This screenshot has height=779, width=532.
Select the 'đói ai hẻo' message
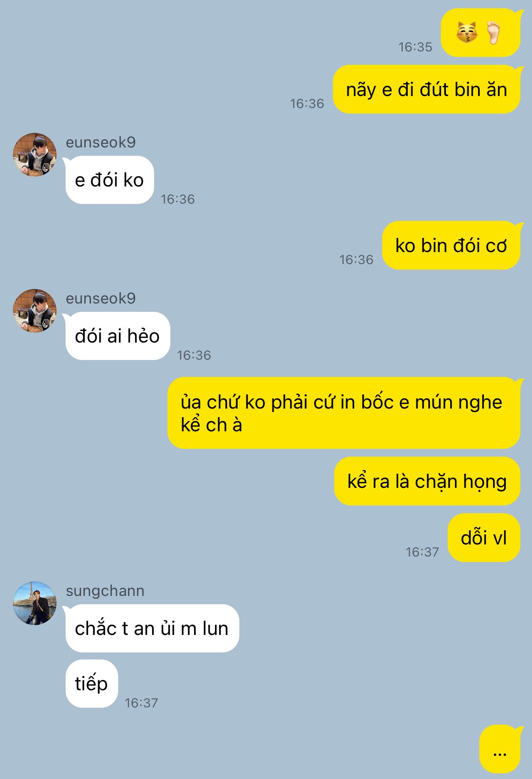coord(118,336)
